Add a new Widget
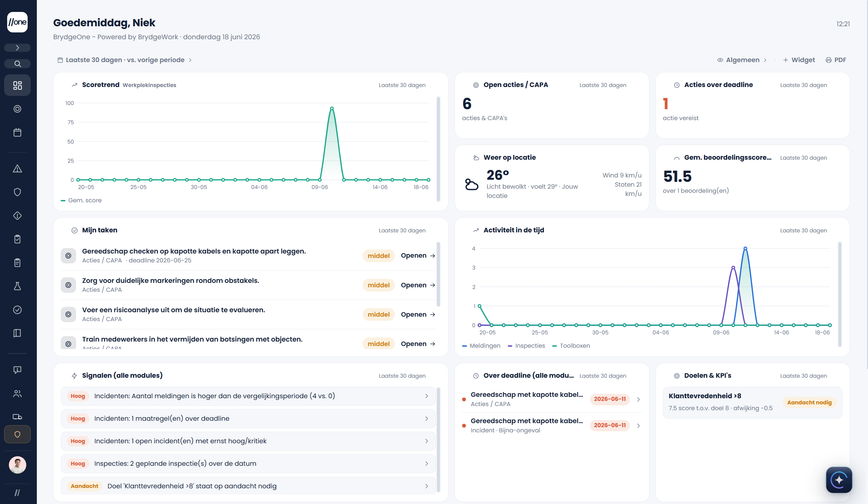Viewport: 868px width, 504px height. 799,60
